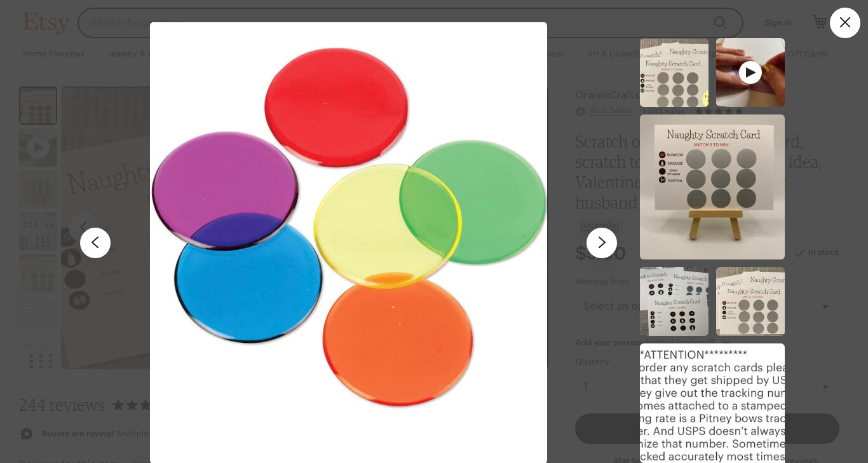Open the Quantity dropdown
868x463 pixels.
click(708, 387)
